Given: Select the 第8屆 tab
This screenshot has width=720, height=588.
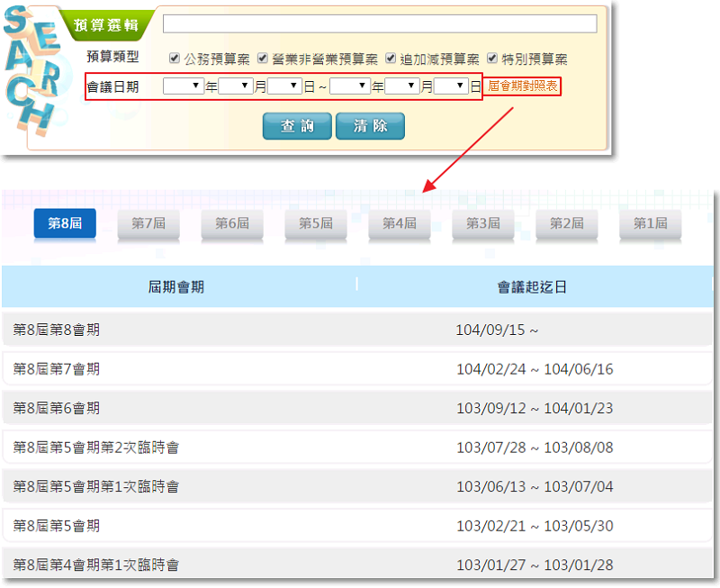Looking at the screenshot, I should [65, 223].
